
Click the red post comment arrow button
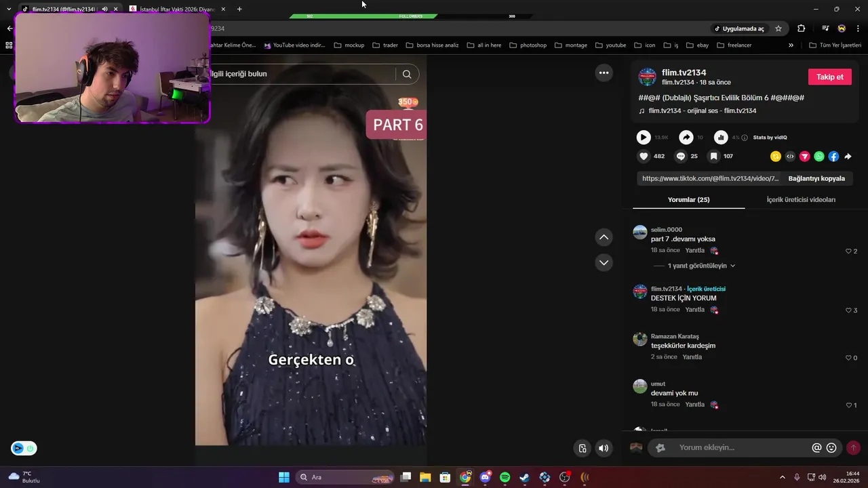pos(853,447)
